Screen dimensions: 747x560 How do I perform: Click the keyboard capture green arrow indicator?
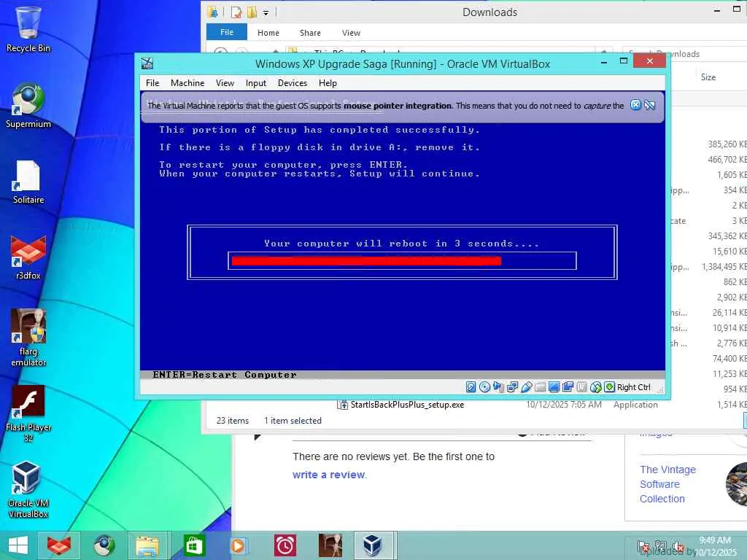pyautogui.click(x=609, y=387)
